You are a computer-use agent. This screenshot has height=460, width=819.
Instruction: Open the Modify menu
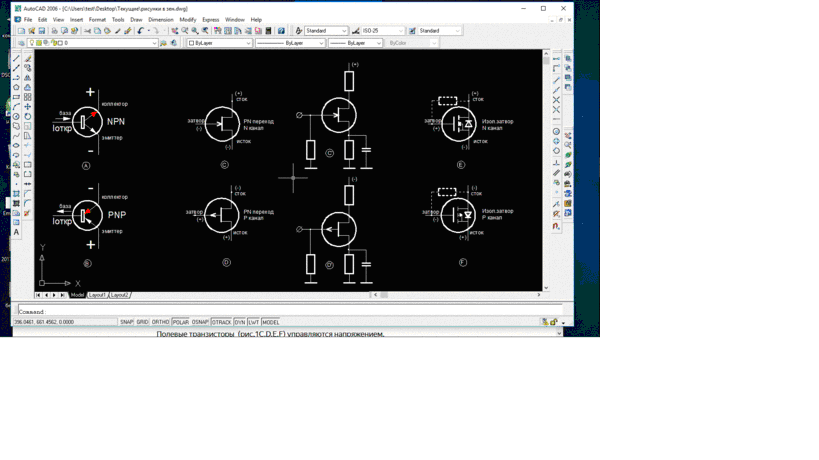click(x=188, y=20)
